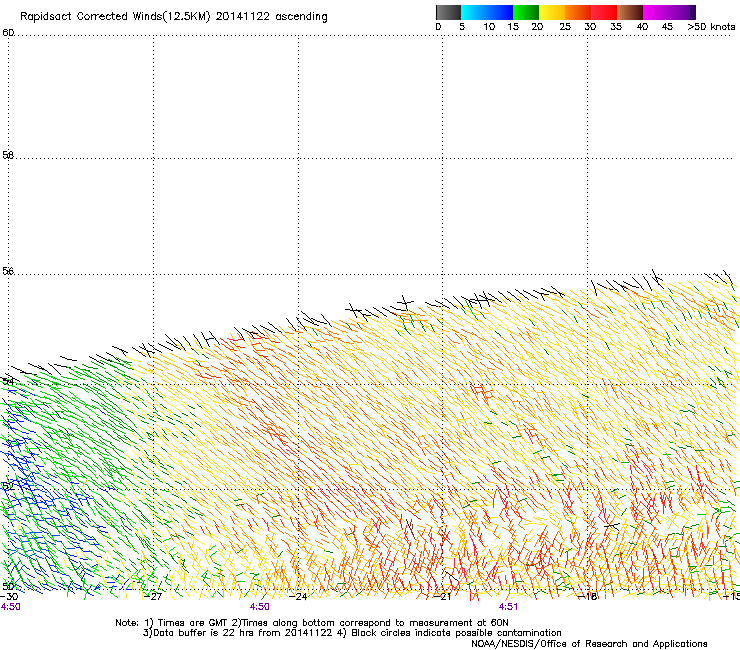Click the purple '4:50' time label below -30
The height and width of the screenshot is (650, 740).
10,607
